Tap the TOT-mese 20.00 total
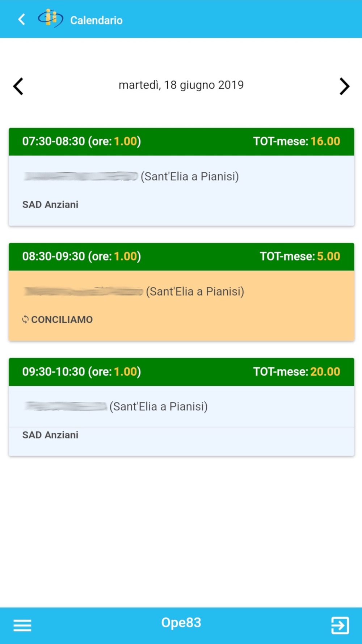Image resolution: width=362 pixels, height=644 pixels. (296, 372)
